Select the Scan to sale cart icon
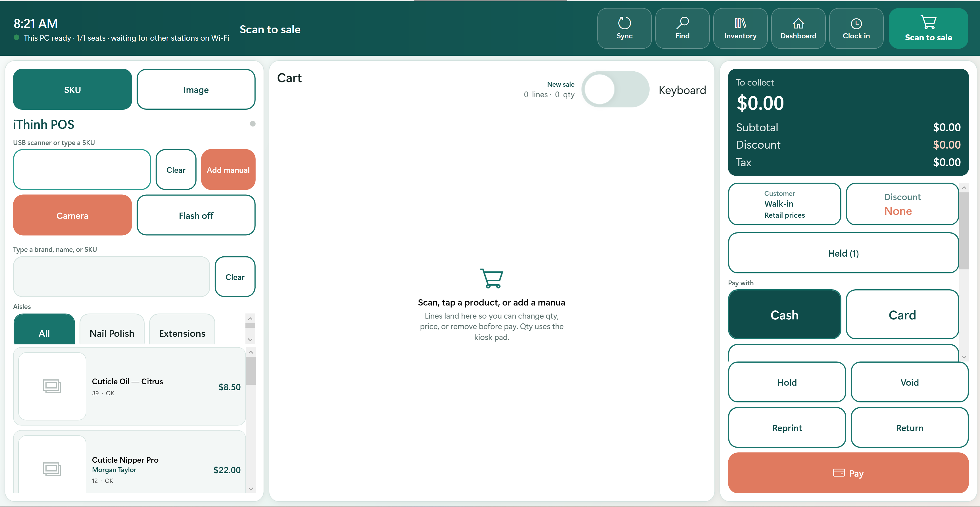 [928, 22]
